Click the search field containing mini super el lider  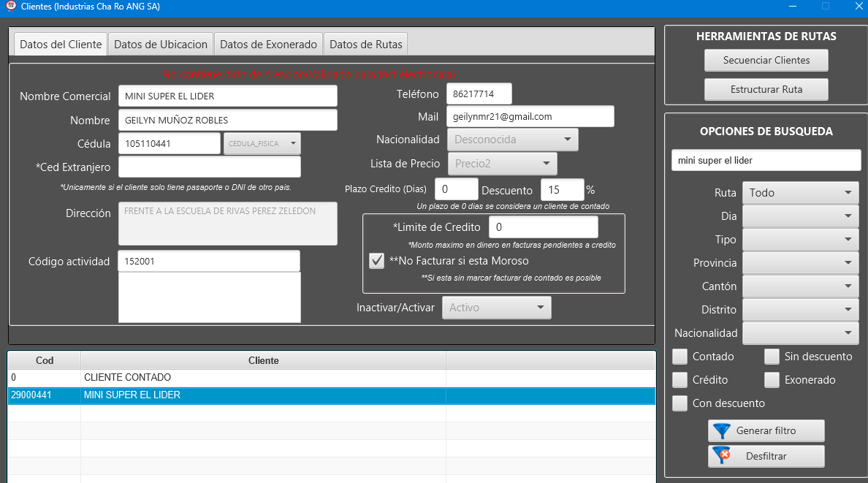pyautogui.click(x=766, y=160)
